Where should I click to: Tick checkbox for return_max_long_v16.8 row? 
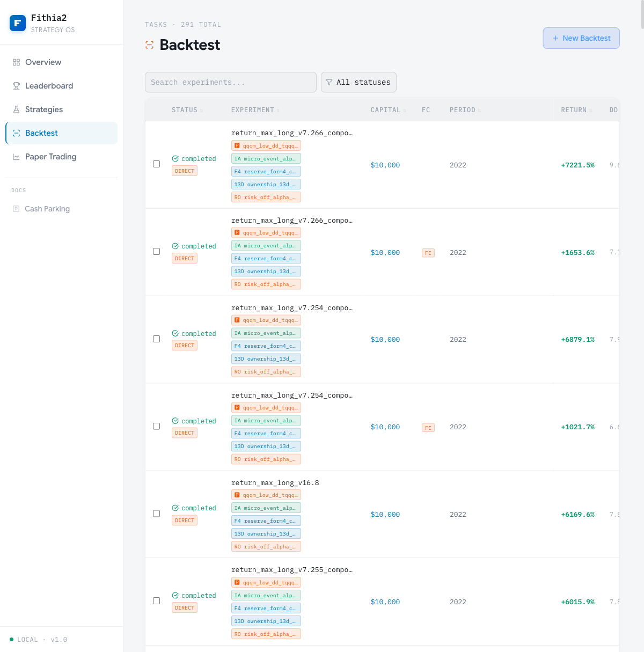tap(157, 514)
